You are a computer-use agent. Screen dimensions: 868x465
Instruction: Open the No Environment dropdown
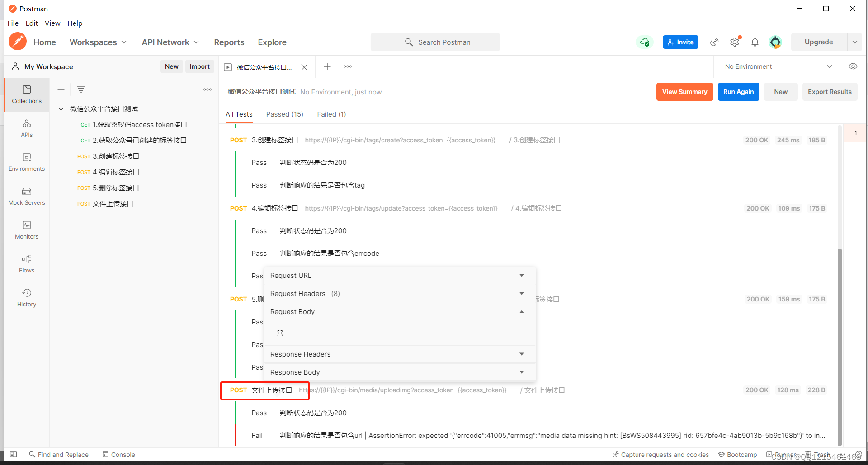click(778, 66)
